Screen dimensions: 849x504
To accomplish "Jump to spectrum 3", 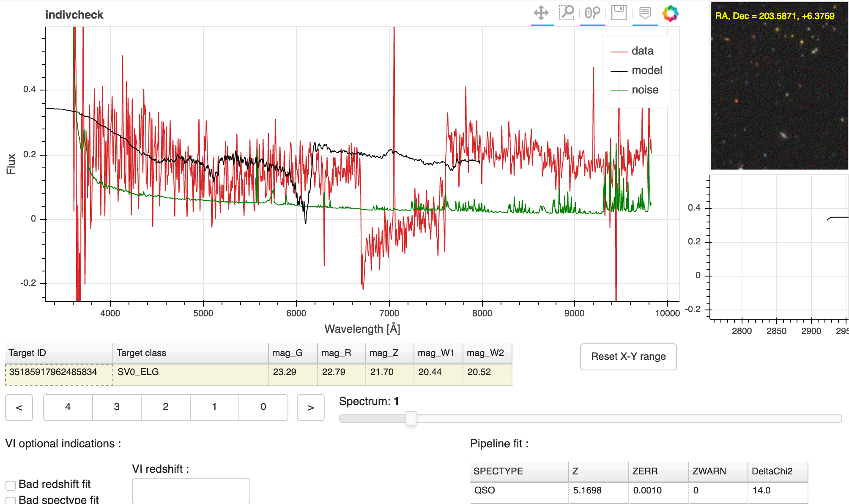I will click(x=117, y=408).
